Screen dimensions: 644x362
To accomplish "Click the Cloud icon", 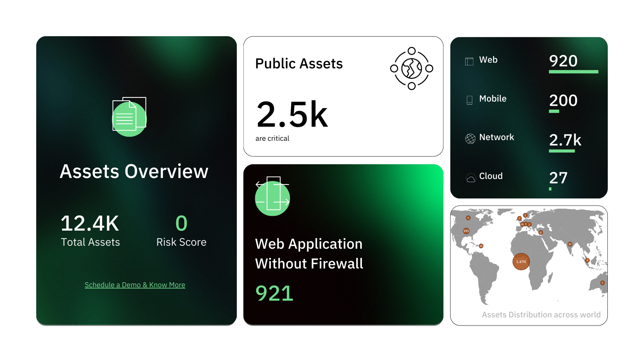I will (471, 178).
